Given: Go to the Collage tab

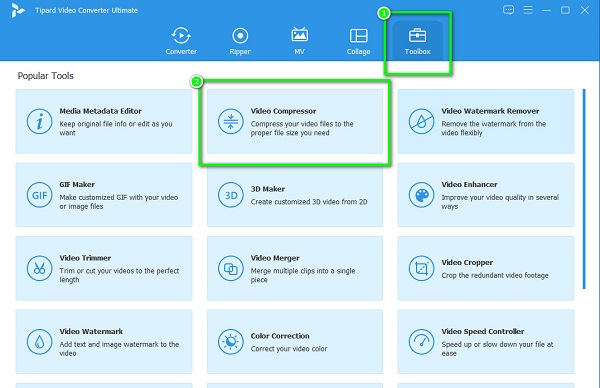Looking at the screenshot, I should tap(359, 41).
